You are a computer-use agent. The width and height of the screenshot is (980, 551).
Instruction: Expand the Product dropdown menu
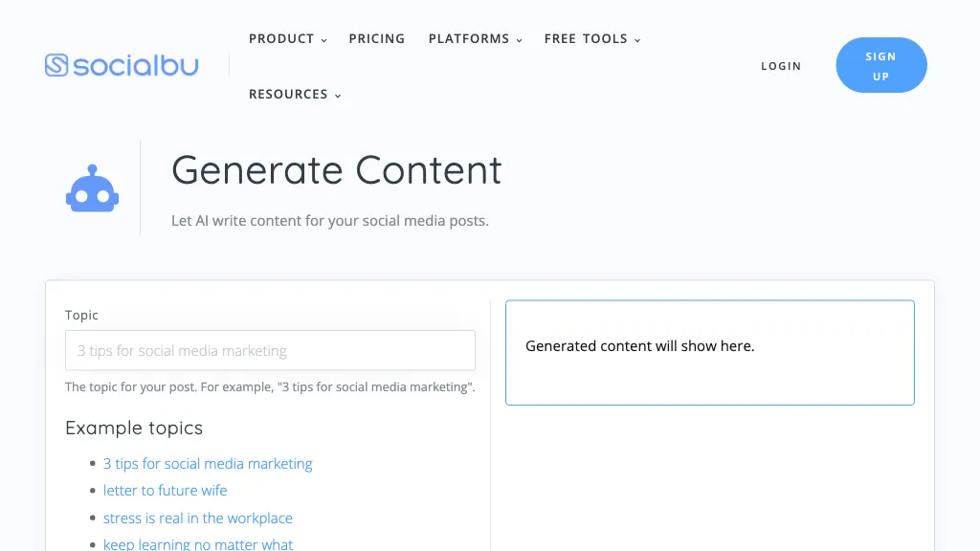coord(287,39)
